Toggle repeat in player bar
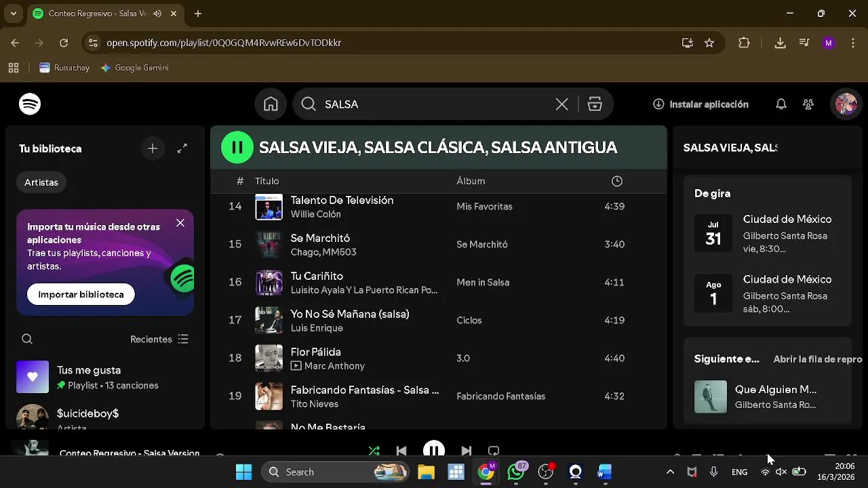The width and height of the screenshot is (868, 488). (x=494, y=451)
